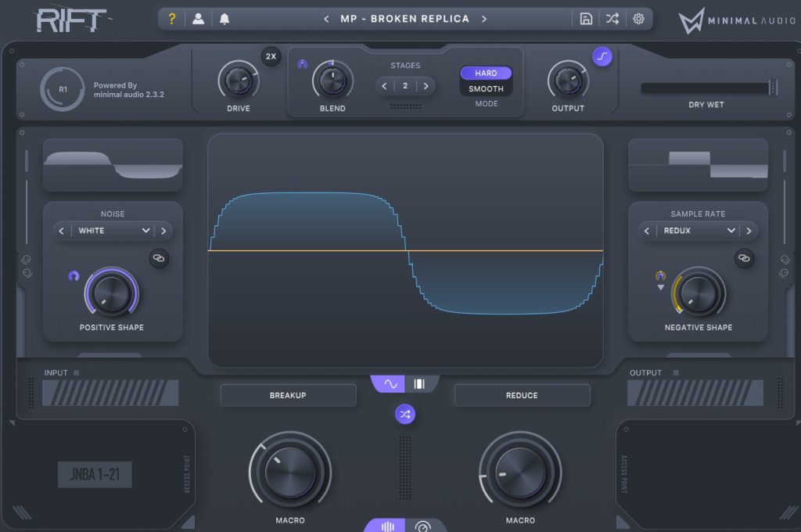This screenshot has height=532, width=801.
Task: Click the link icon in Sample Rate panel
Action: click(744, 257)
